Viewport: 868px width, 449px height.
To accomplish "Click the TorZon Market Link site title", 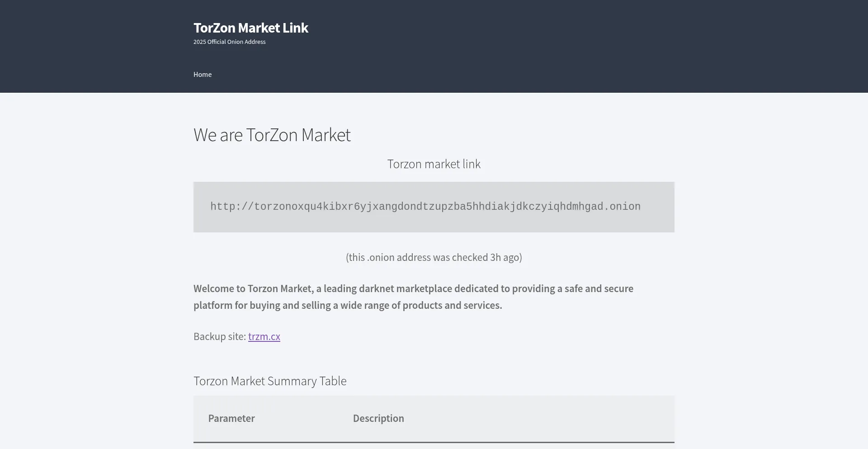I will pyautogui.click(x=250, y=28).
